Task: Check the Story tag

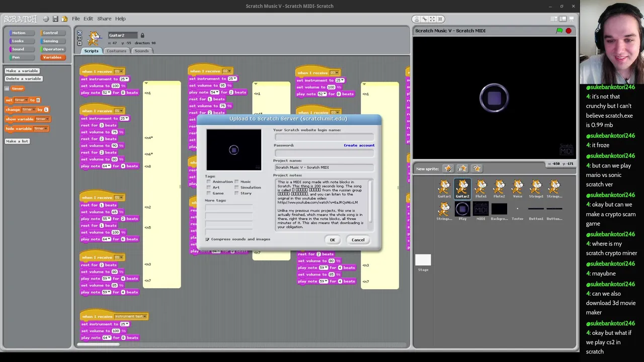Action: coord(236,193)
